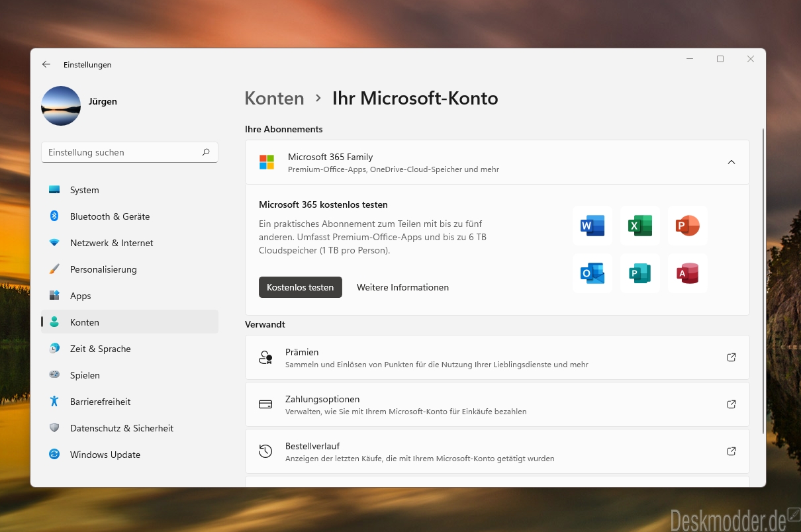Click the Microsoft logo icon
Screen dimensions: 801x532
267,162
